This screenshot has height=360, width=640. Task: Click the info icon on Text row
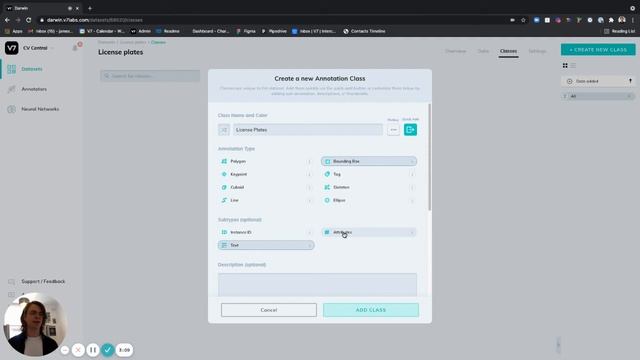coord(309,245)
